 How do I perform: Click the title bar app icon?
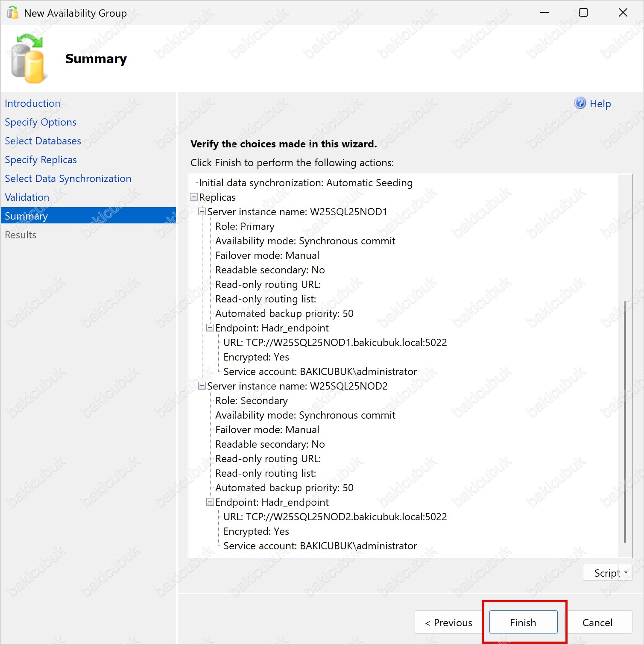[13, 13]
